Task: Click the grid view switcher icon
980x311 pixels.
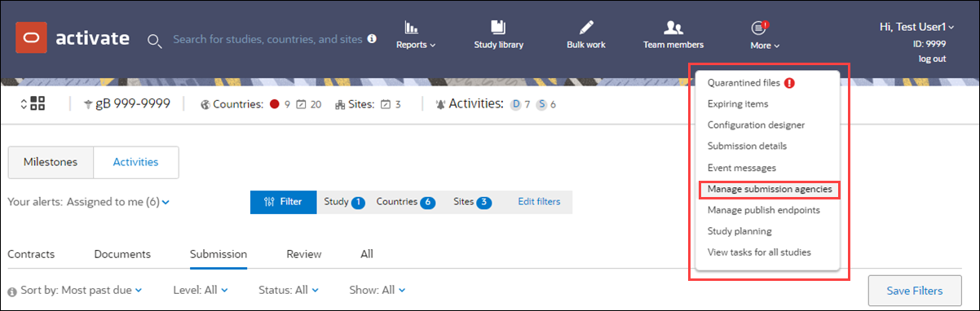Action: point(33,104)
